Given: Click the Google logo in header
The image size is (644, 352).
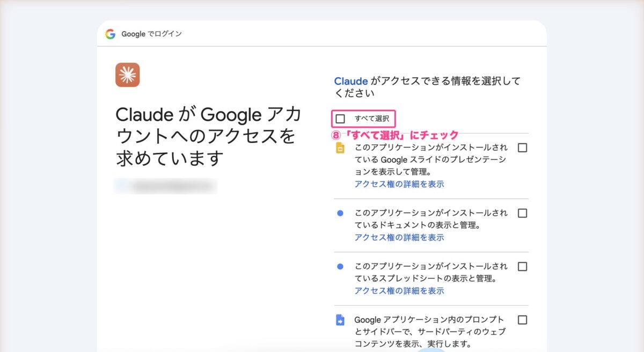Looking at the screenshot, I should click(110, 34).
